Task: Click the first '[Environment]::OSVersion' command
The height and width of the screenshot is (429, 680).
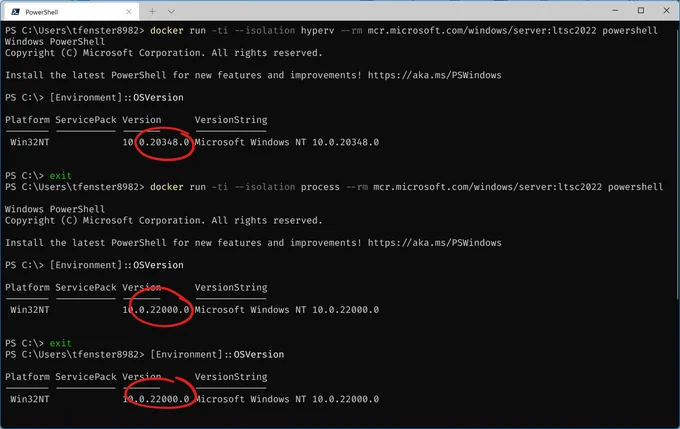Action: [116, 98]
